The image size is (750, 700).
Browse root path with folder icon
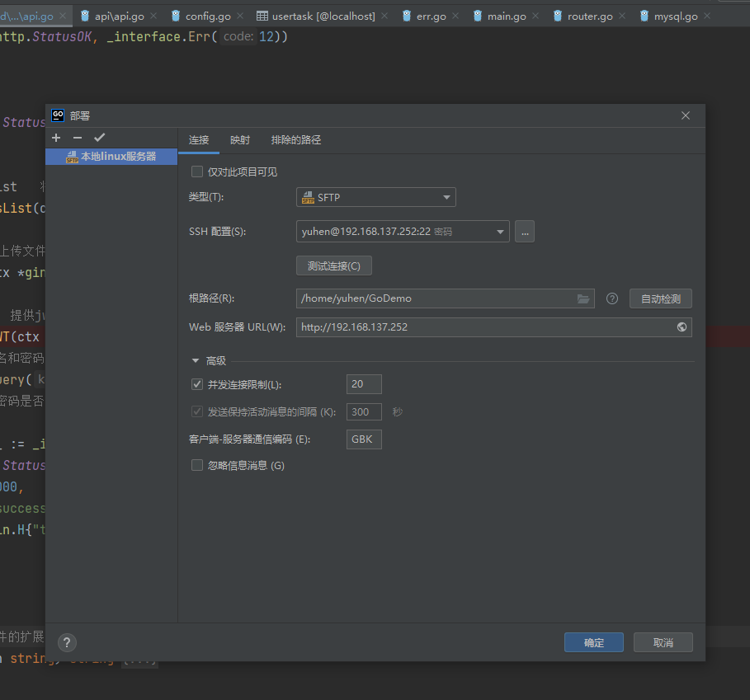[583, 299]
